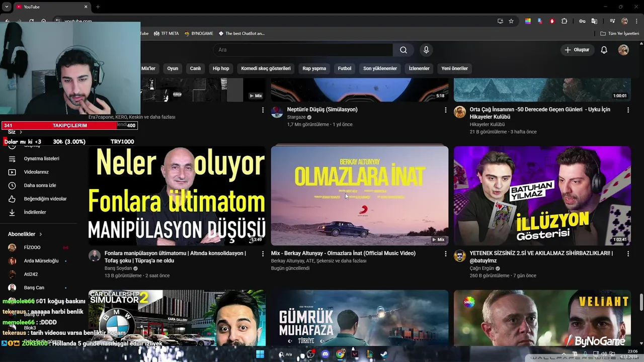Play the İllüzyon Gösterisi video thumbnail

(542, 196)
